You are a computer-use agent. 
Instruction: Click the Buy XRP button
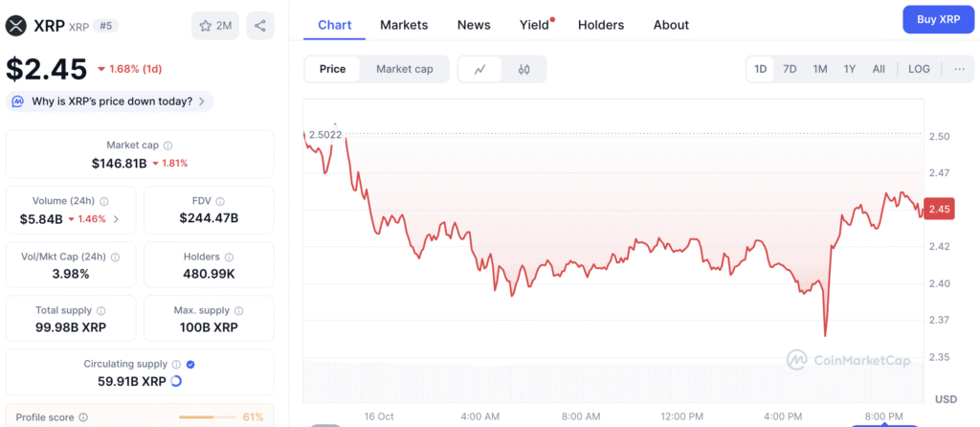coord(938,19)
